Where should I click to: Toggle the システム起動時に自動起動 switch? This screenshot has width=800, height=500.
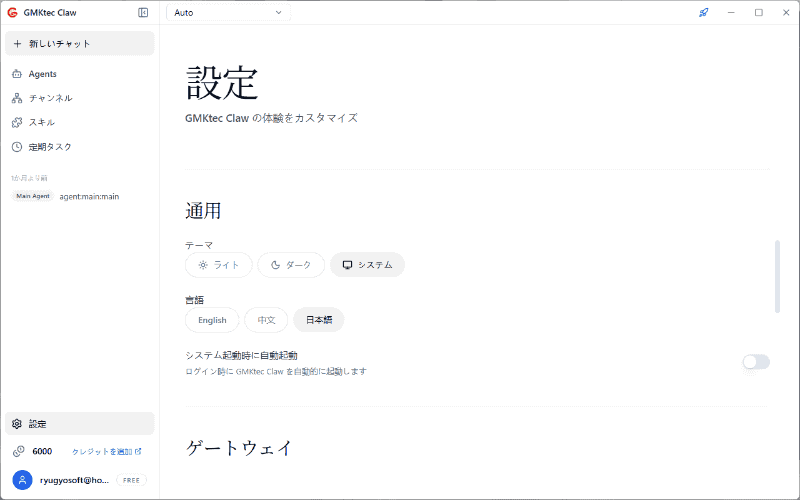click(756, 362)
